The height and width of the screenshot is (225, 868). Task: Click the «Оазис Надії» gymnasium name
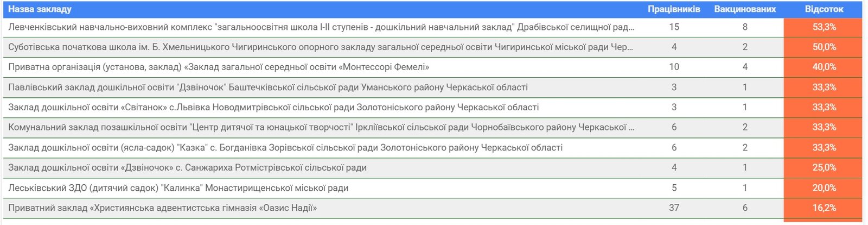coord(162,208)
